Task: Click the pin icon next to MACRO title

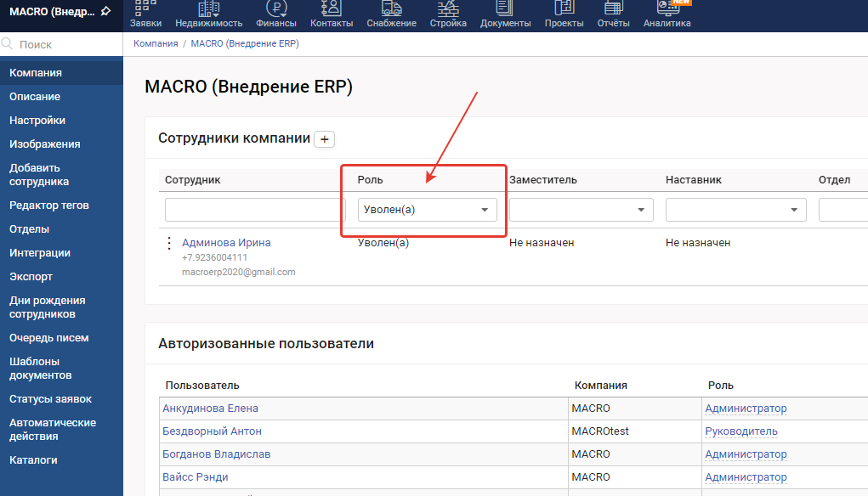Action: click(105, 11)
